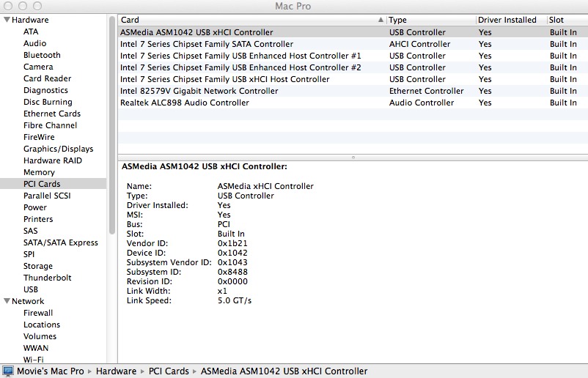Click the Mac Pro window title

293,6
